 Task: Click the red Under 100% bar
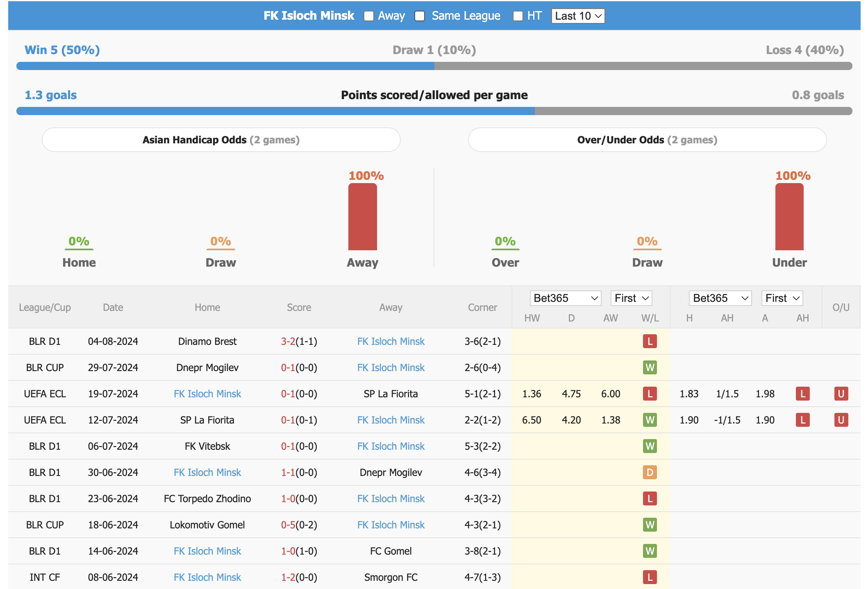(x=789, y=217)
